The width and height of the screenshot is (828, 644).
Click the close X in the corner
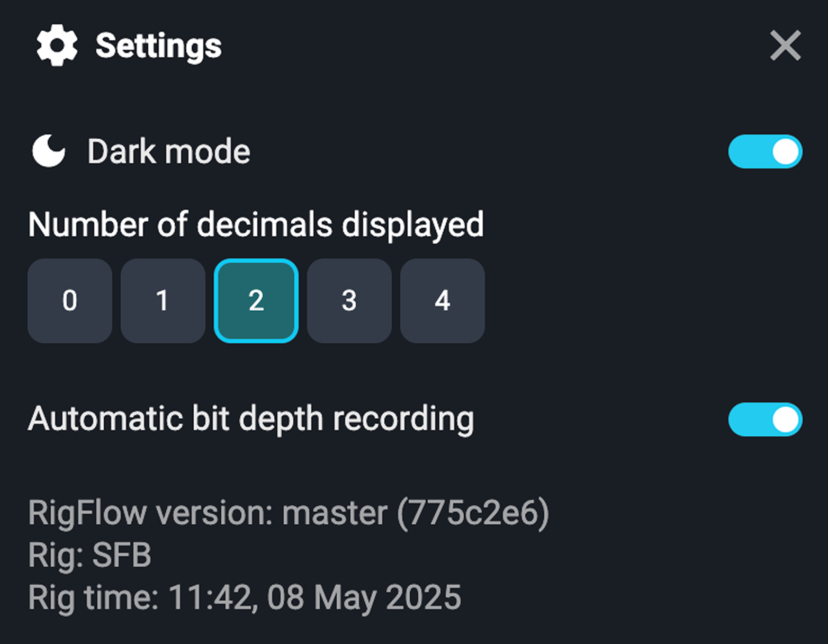785,46
